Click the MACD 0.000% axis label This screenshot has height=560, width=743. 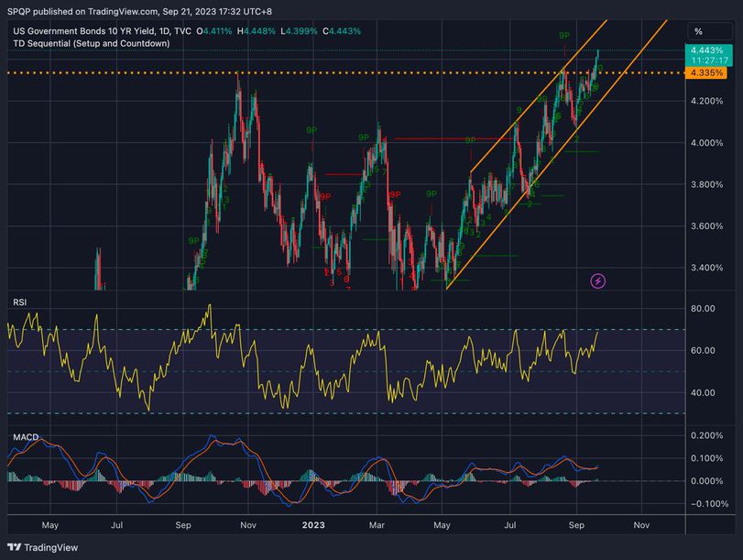(706, 481)
